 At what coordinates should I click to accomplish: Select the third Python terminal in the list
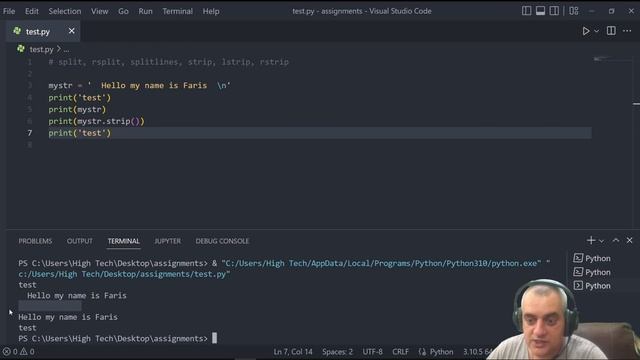(592, 286)
